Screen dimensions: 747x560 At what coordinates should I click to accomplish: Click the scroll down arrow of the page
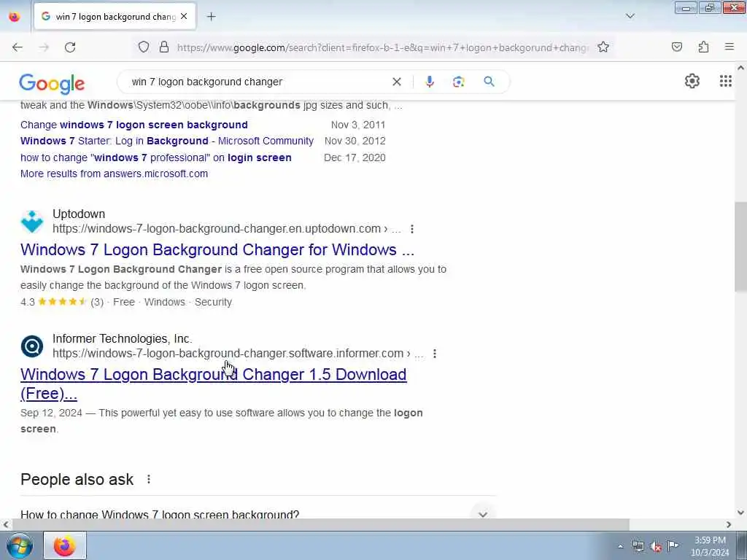(740, 513)
